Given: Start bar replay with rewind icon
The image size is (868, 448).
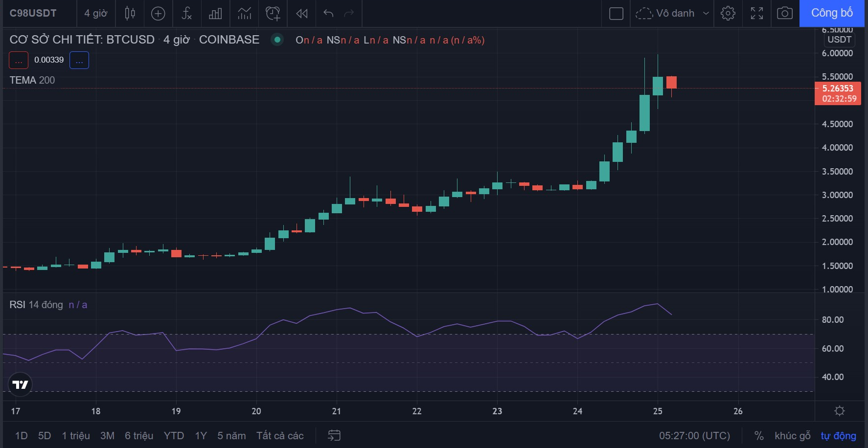Looking at the screenshot, I should tap(302, 13).
